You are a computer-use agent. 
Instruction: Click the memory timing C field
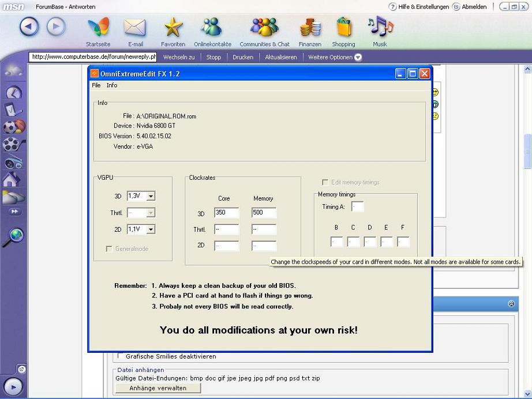coord(353,242)
